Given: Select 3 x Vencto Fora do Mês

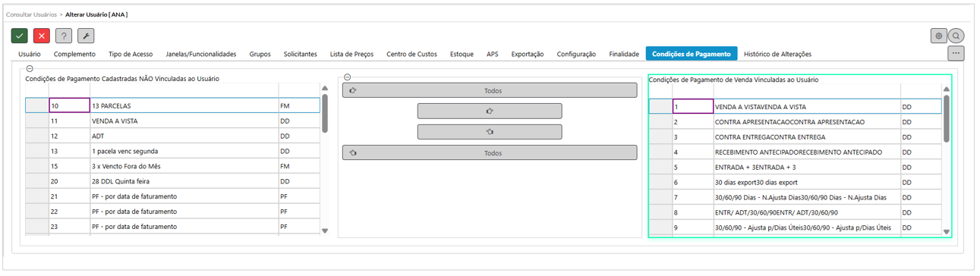Looking at the screenshot, I should [x=172, y=166].
